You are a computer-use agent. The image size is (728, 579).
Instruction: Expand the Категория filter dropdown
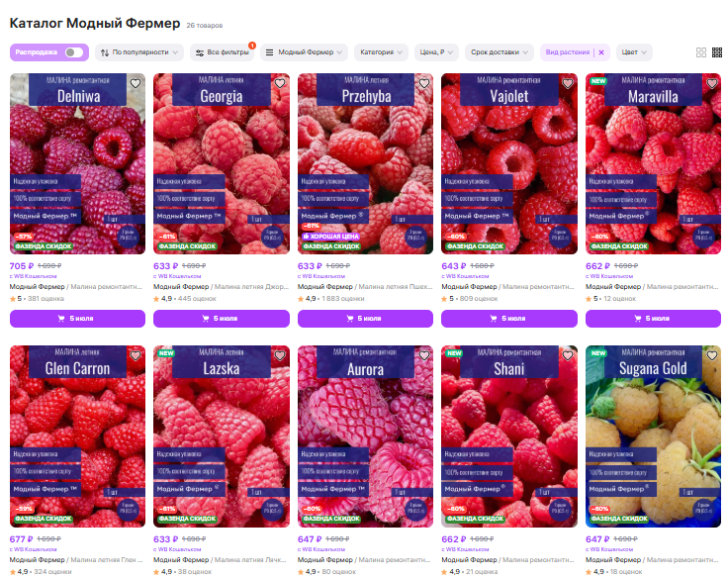[x=381, y=52]
